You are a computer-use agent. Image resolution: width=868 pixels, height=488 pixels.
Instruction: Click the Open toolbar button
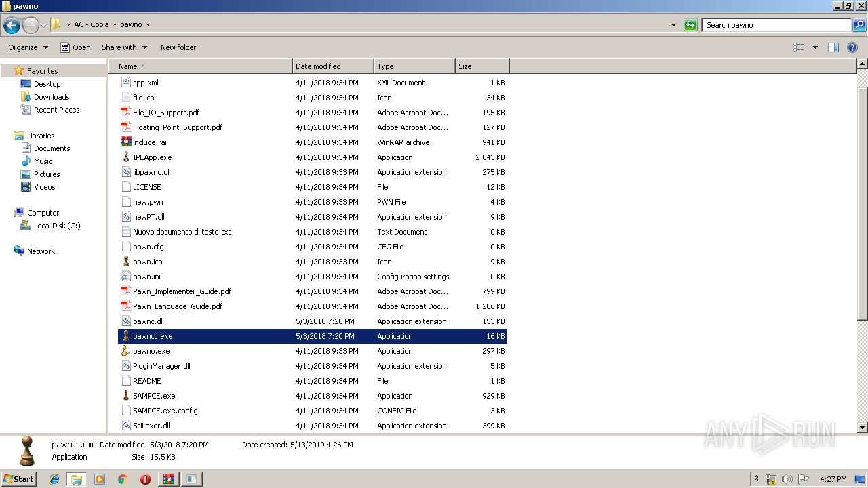75,47
